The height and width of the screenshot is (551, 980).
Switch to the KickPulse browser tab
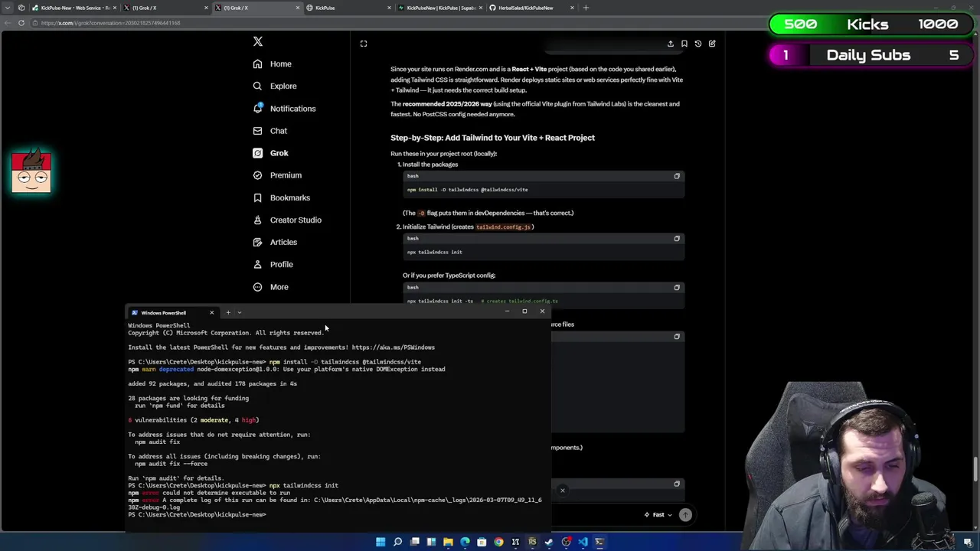(348, 8)
